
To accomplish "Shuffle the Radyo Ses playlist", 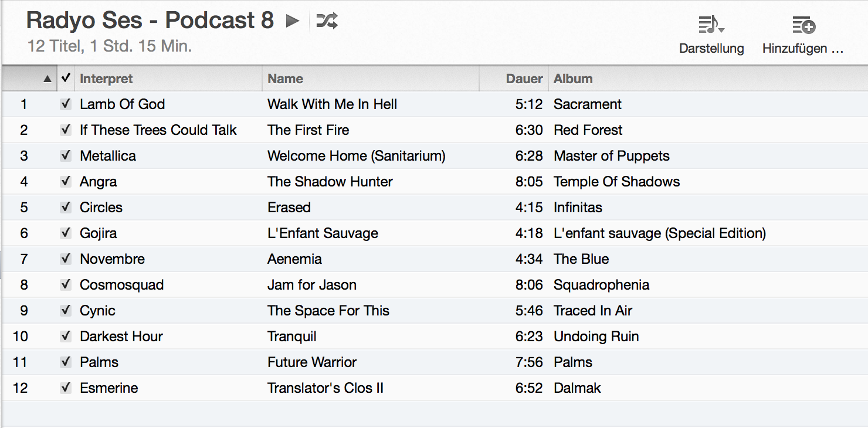I will (327, 21).
